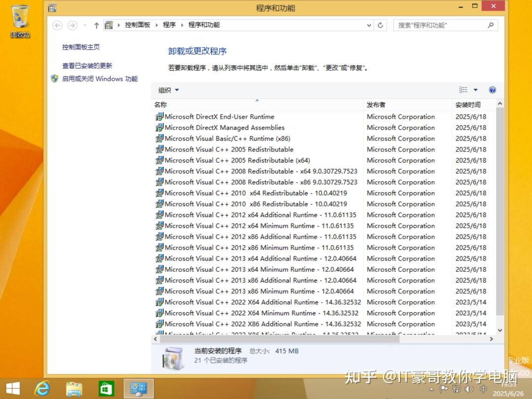Click the forward navigation arrow icon
This screenshot has height=399, width=532.
tap(71, 25)
